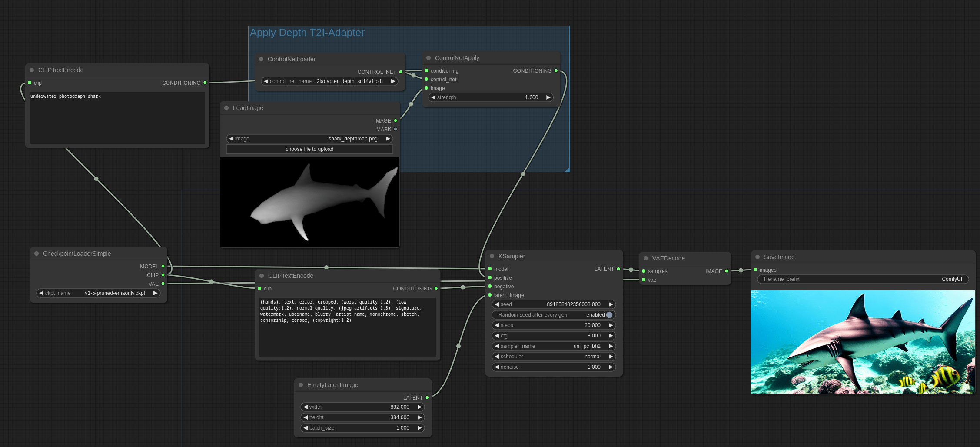Increase steps using the right arrow
Viewport: 980px width, 447px height.
[x=611, y=325]
